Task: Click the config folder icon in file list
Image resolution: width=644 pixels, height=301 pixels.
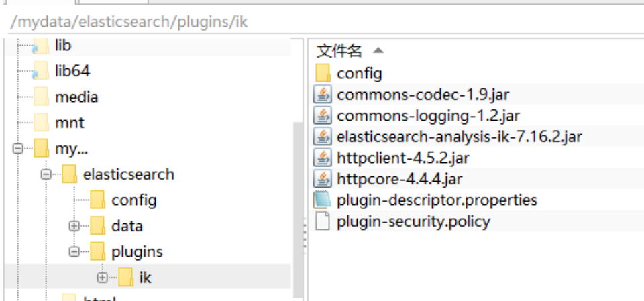Action: pos(323,73)
